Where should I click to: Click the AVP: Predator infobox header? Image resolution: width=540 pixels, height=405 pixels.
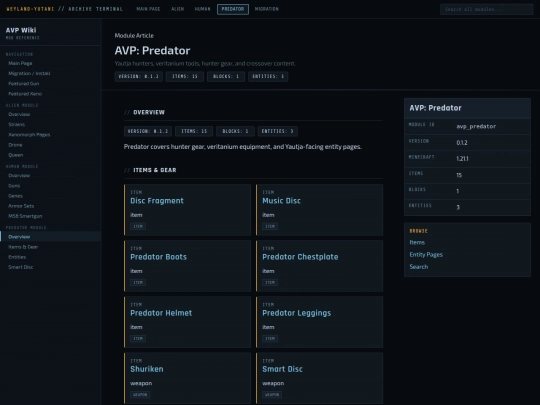click(x=467, y=108)
